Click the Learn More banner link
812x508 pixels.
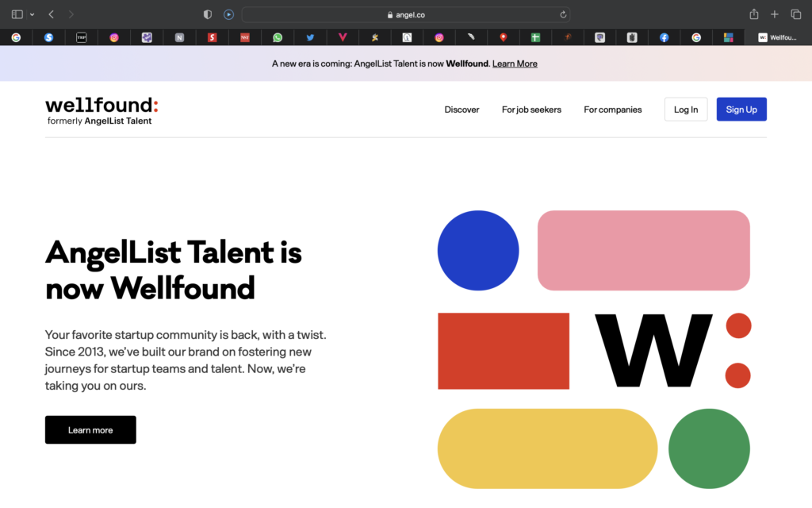[x=515, y=63]
